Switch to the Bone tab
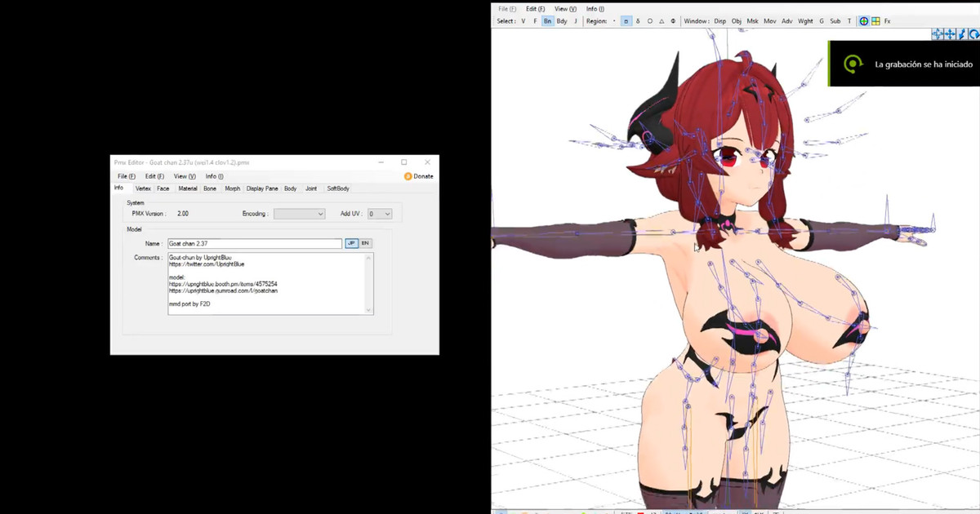This screenshot has width=980, height=514. [210, 188]
